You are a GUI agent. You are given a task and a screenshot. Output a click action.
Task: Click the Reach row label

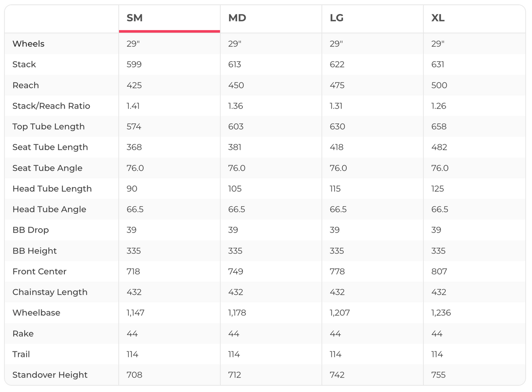click(x=25, y=85)
